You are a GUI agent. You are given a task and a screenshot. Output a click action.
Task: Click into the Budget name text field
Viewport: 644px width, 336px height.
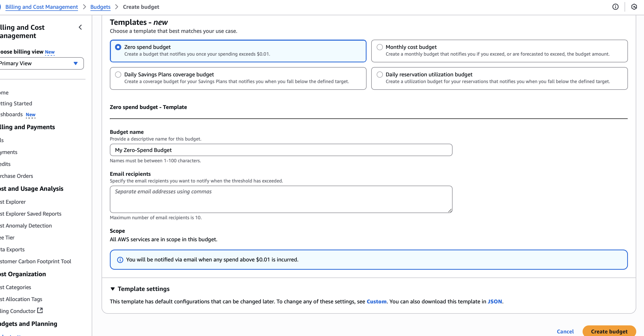click(x=281, y=150)
